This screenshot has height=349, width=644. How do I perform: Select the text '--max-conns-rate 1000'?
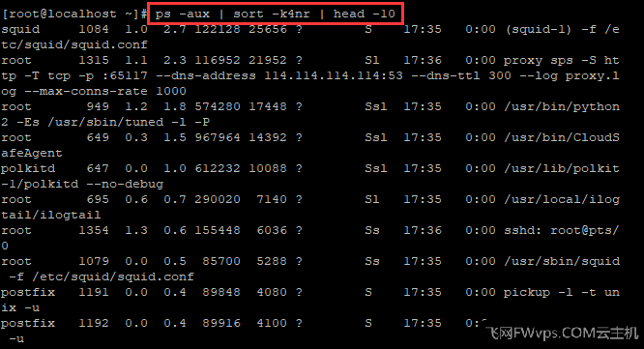coord(105,91)
